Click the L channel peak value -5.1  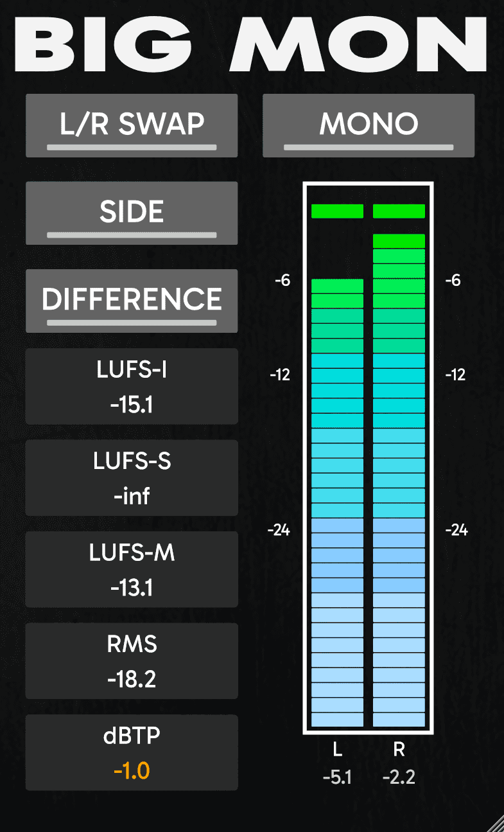point(337,777)
